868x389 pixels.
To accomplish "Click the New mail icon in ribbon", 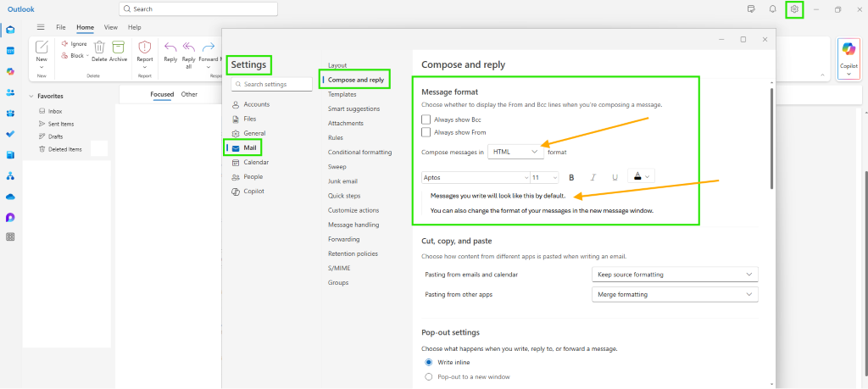I will pos(42,47).
